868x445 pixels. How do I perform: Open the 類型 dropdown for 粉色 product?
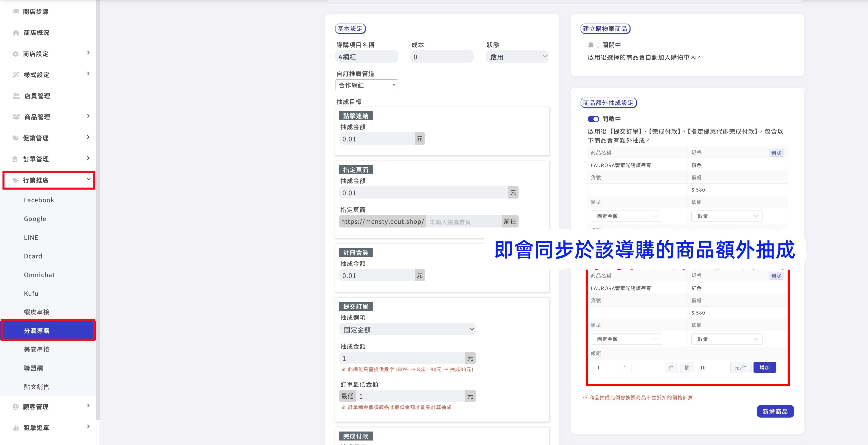coord(626,216)
